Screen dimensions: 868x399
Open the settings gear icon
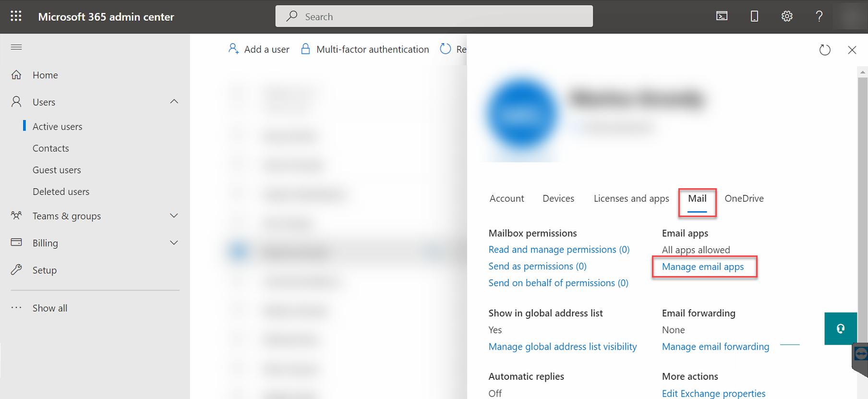pos(786,16)
